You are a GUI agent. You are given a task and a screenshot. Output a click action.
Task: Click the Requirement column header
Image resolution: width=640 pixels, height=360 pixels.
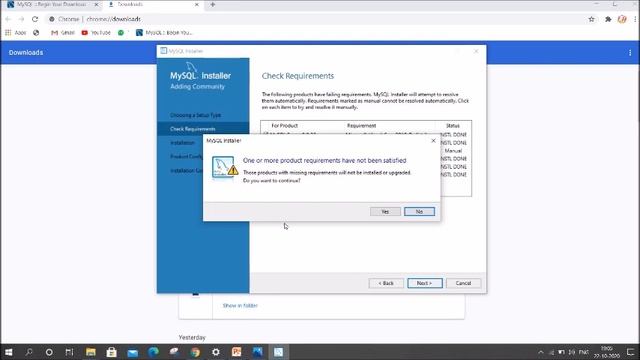tap(361, 126)
